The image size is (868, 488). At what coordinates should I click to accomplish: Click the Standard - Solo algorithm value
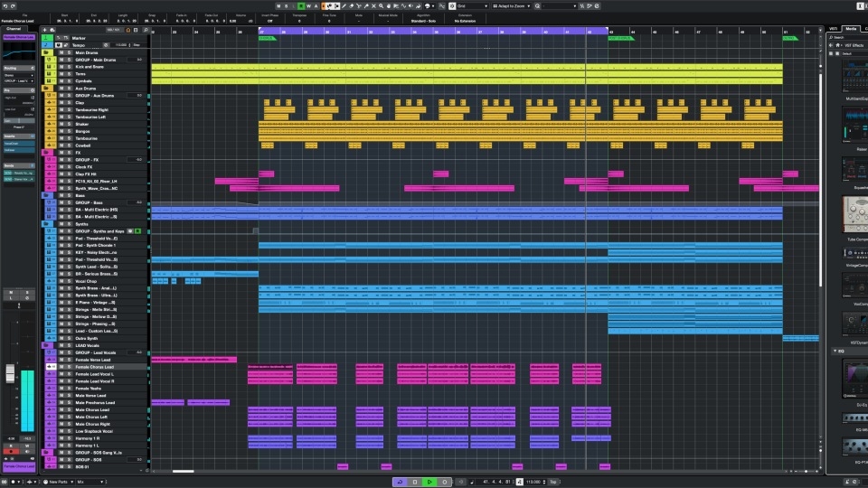coord(423,21)
